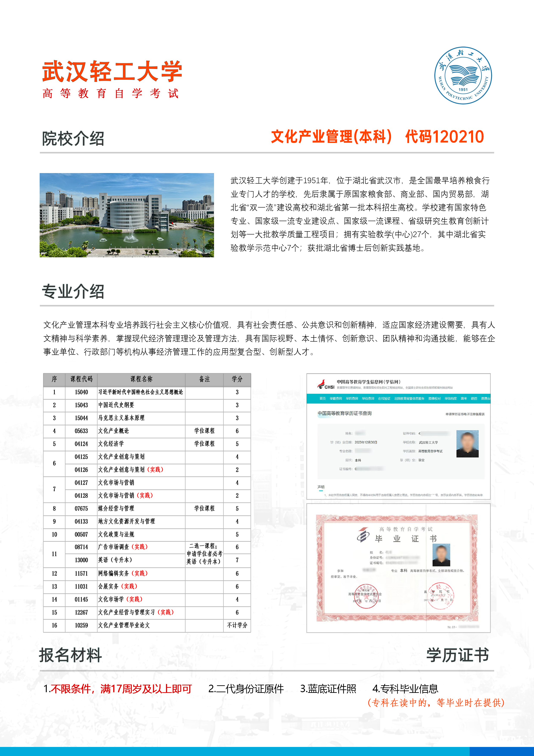Open the 学信档案 navigation item
The image size is (534, 756).
coord(450,398)
